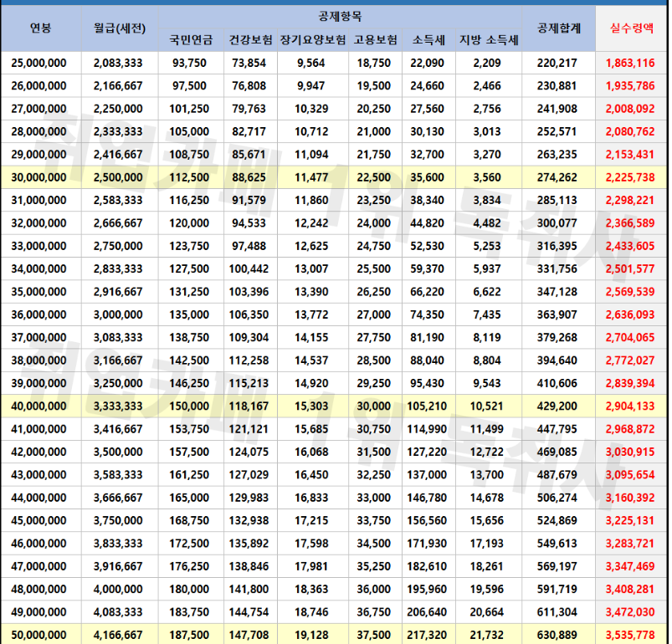Select national pension value 183,750

click(x=189, y=613)
